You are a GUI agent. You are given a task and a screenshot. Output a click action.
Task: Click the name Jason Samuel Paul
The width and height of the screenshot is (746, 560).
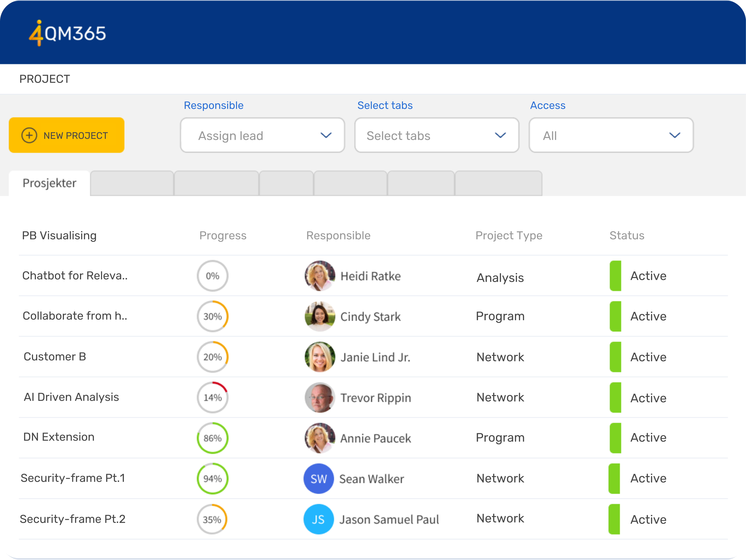pyautogui.click(x=389, y=520)
